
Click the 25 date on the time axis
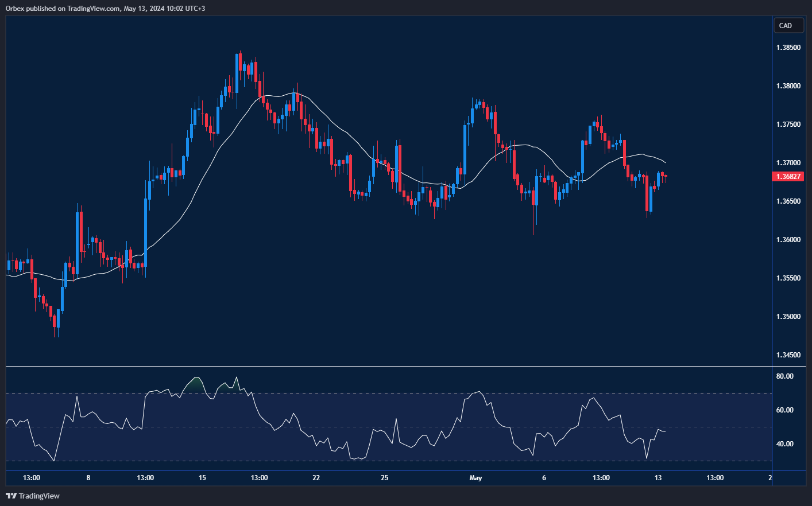tap(385, 478)
